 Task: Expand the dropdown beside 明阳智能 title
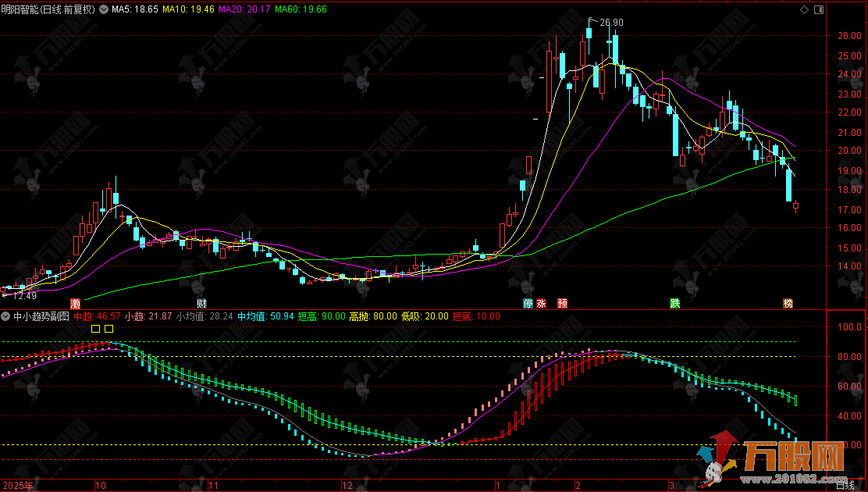[x=105, y=10]
